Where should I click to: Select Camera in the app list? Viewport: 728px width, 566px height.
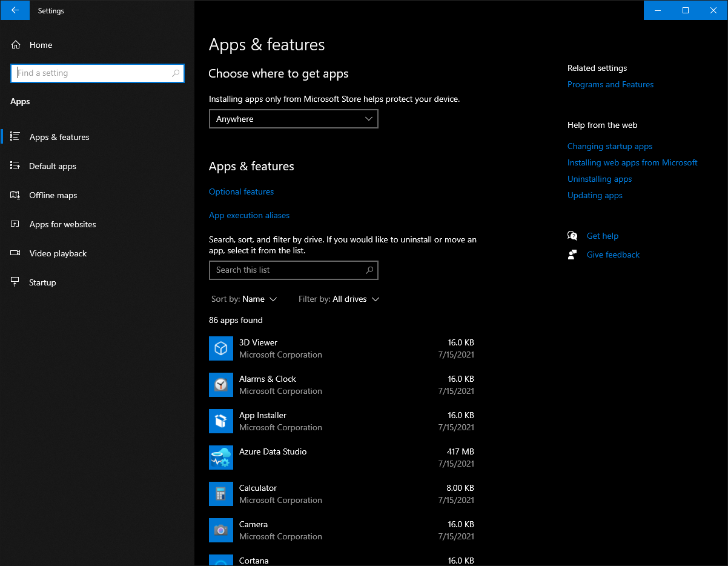coord(342,530)
